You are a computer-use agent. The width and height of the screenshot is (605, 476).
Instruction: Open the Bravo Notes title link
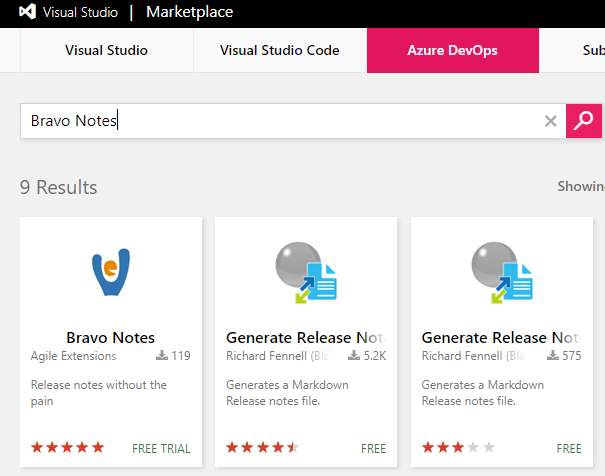point(111,338)
